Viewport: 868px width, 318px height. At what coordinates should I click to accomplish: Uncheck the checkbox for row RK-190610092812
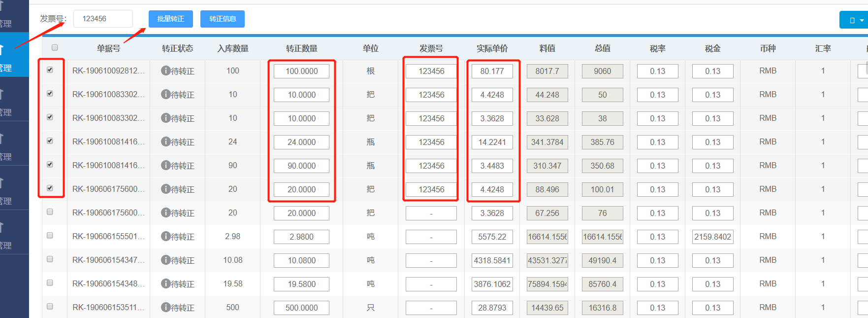click(50, 70)
